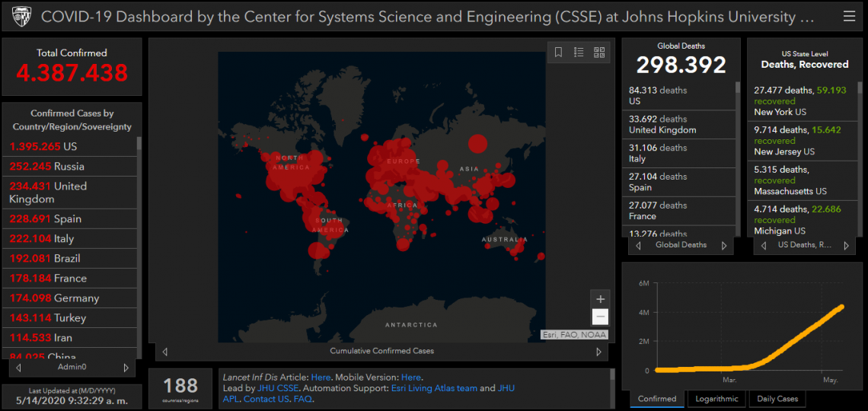Open the Contact US link
This screenshot has height=411, width=868.
(x=266, y=400)
